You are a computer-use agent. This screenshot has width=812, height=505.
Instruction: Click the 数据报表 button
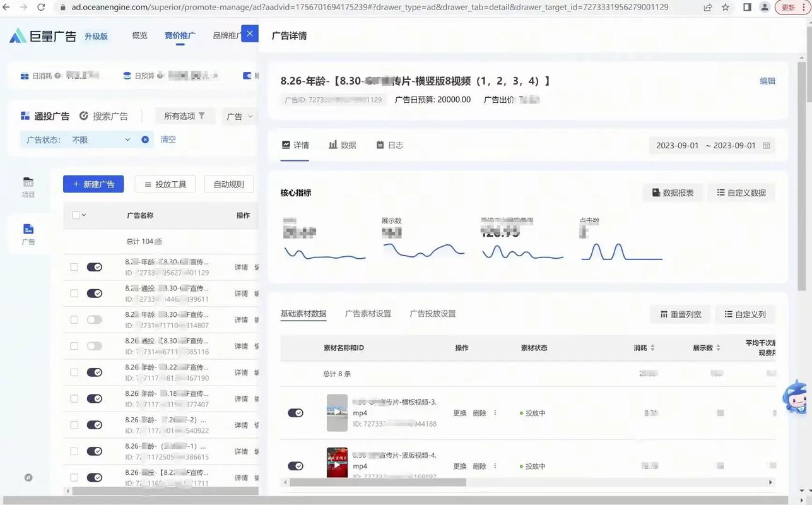673,193
